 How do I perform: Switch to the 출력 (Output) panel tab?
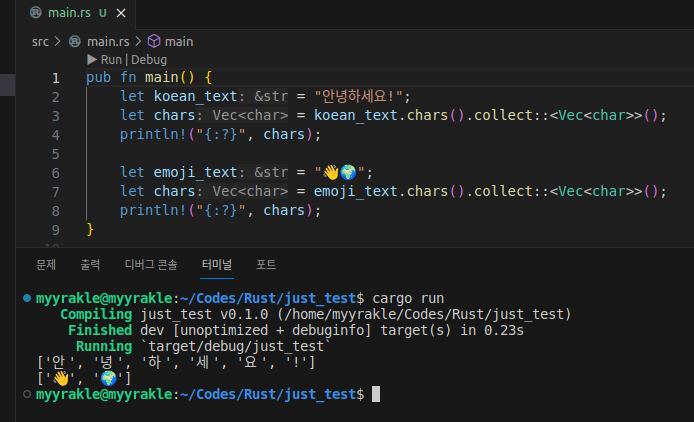(90, 265)
